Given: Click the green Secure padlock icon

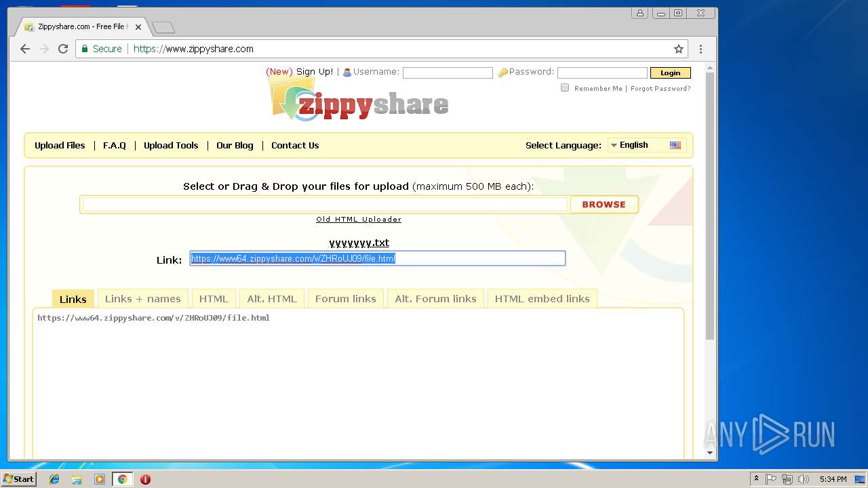Looking at the screenshot, I should pos(85,49).
